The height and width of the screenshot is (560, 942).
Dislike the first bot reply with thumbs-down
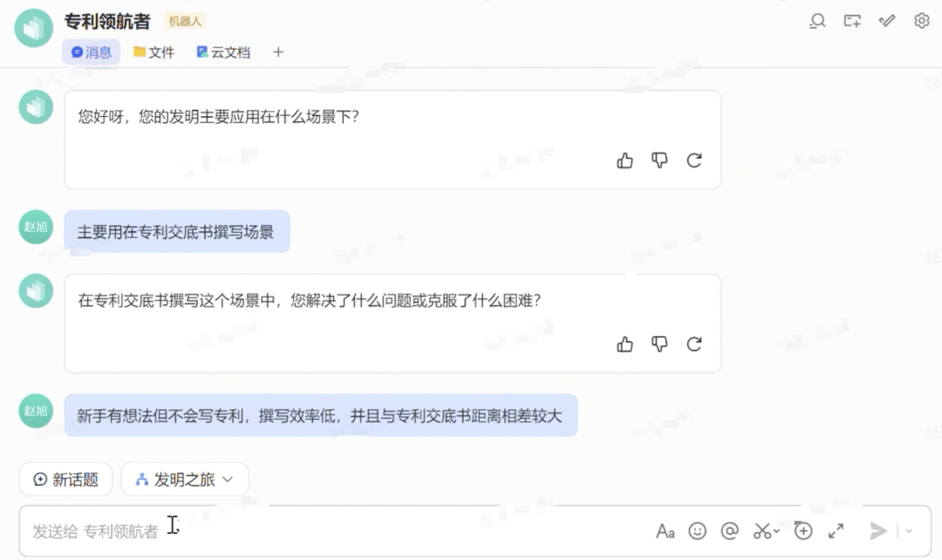point(659,160)
